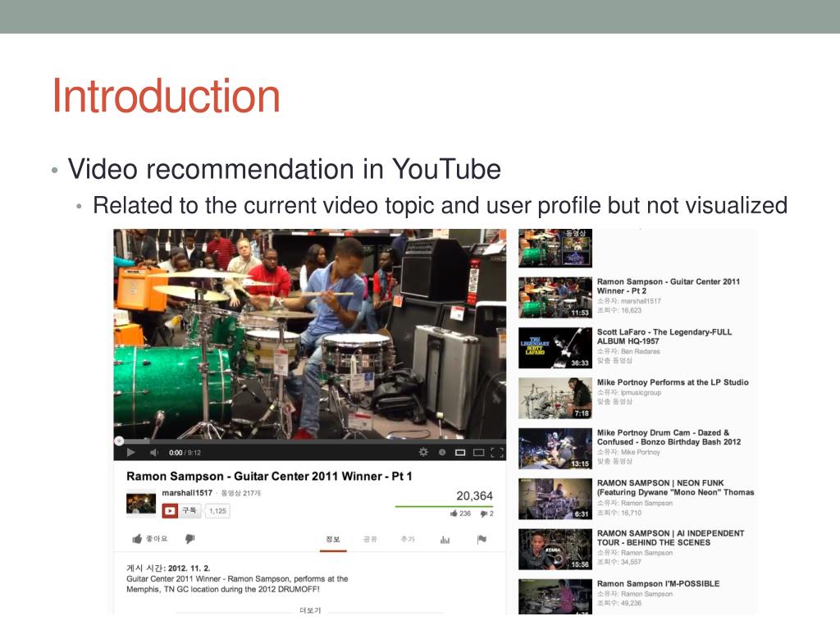
Task: Switch to the larger player size icon
Action: coord(479,453)
